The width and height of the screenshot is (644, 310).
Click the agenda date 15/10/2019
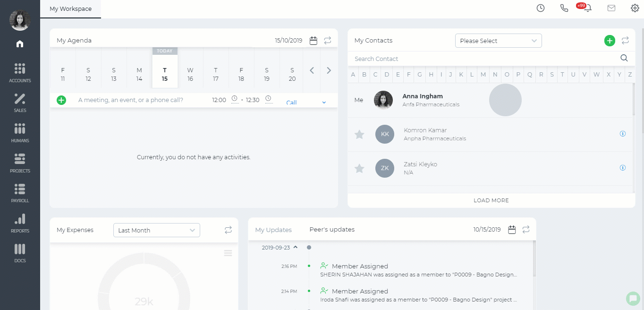tap(288, 41)
